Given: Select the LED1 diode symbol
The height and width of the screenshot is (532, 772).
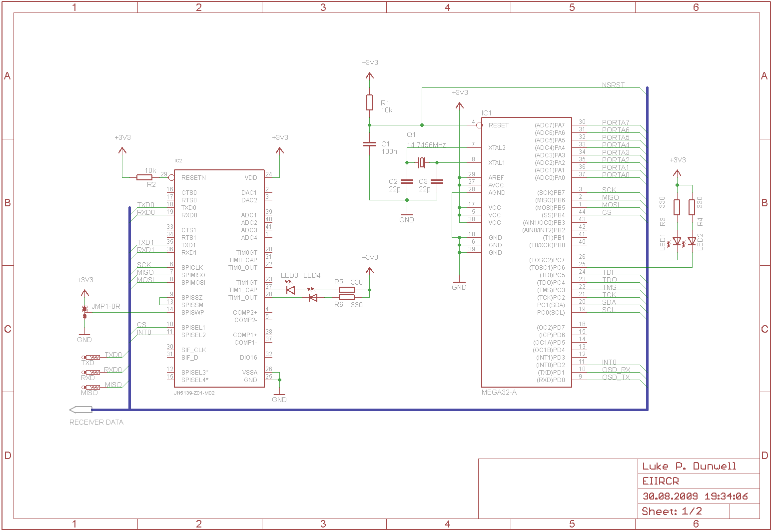Looking at the screenshot, I should point(677,242).
